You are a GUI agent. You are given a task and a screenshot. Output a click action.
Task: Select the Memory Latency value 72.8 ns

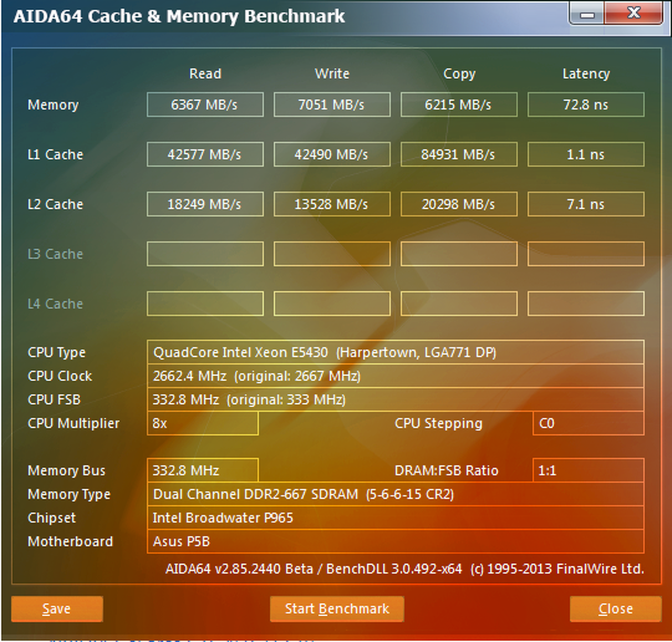(x=586, y=104)
